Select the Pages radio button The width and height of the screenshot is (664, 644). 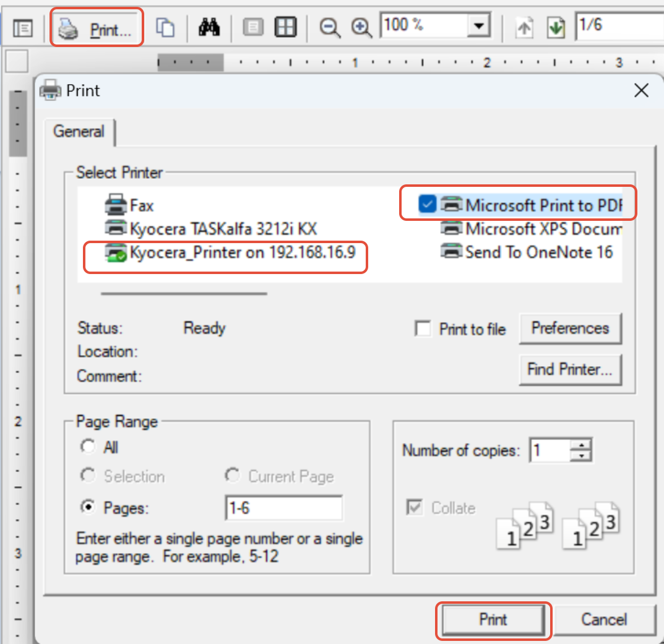click(88, 507)
